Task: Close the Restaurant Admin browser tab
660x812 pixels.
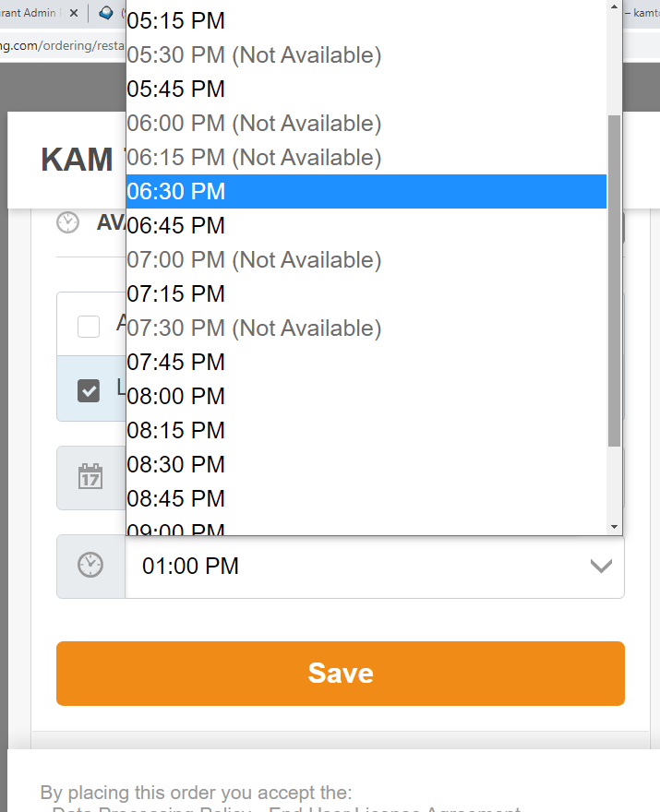Action: pyautogui.click(x=73, y=13)
